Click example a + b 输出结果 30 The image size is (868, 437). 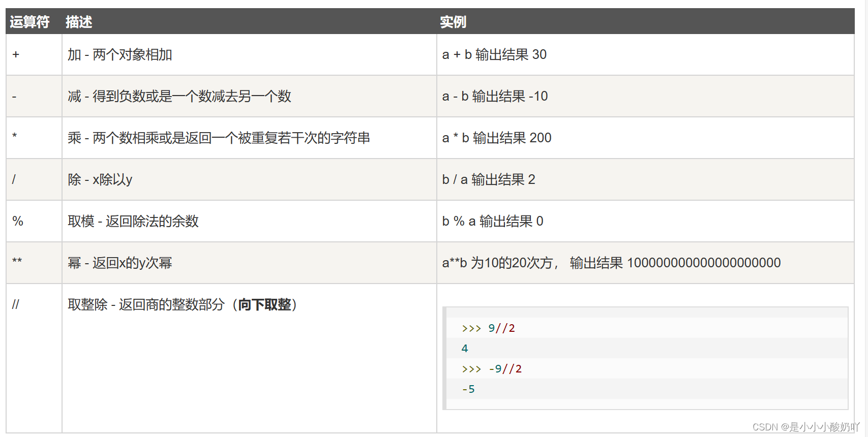pyautogui.click(x=494, y=54)
